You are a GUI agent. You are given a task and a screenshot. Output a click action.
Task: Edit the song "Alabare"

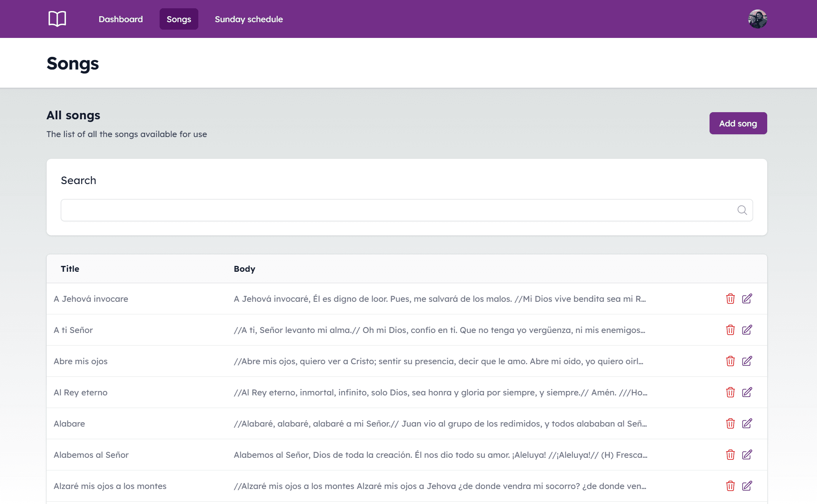747,423
